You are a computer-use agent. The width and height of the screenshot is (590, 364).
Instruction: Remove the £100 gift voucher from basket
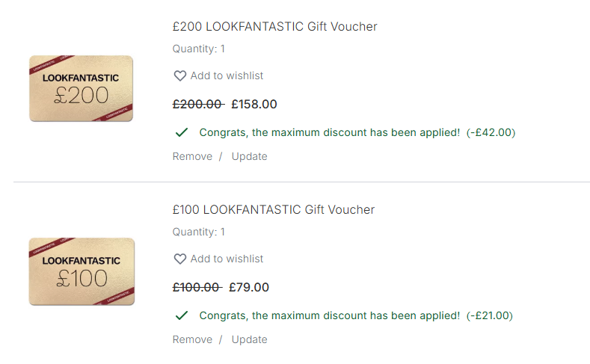192,339
